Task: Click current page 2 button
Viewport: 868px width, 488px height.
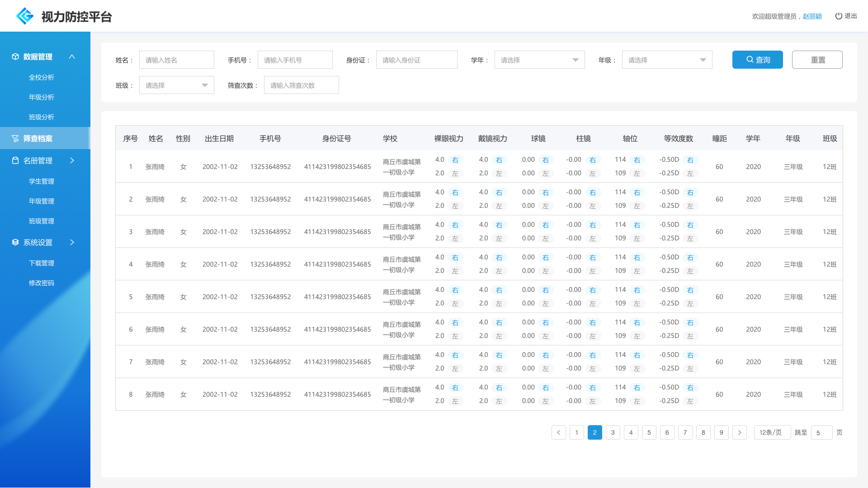Action: pos(595,432)
